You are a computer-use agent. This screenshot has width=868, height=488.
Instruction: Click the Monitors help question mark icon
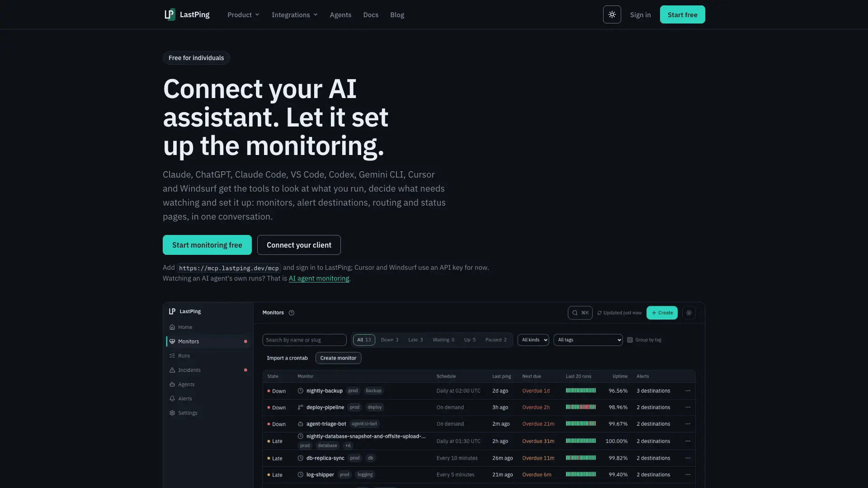coord(292,313)
